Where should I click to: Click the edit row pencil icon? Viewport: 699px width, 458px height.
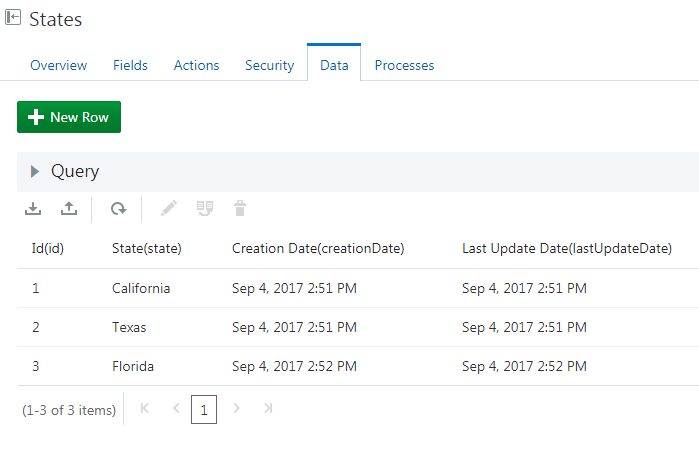(169, 208)
